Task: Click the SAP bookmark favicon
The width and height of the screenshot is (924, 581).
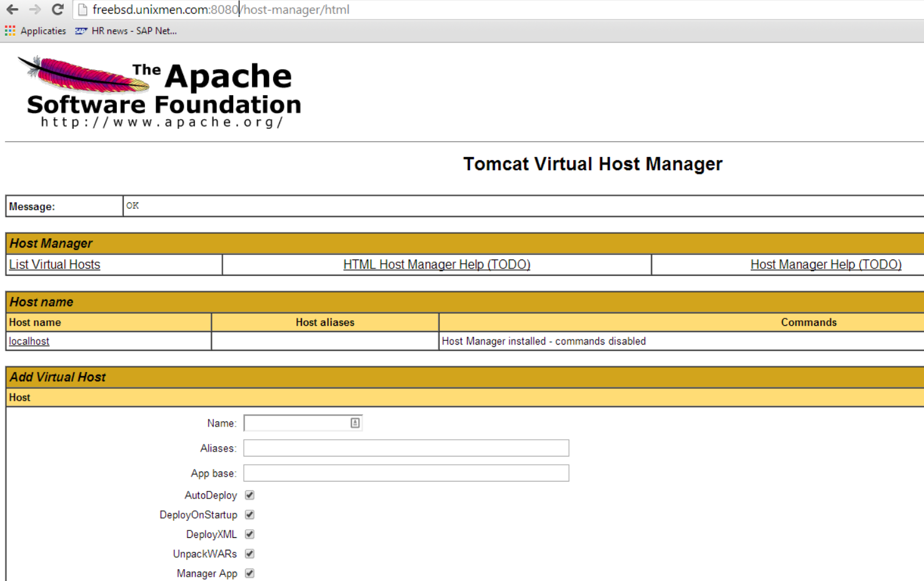Action: tap(81, 31)
